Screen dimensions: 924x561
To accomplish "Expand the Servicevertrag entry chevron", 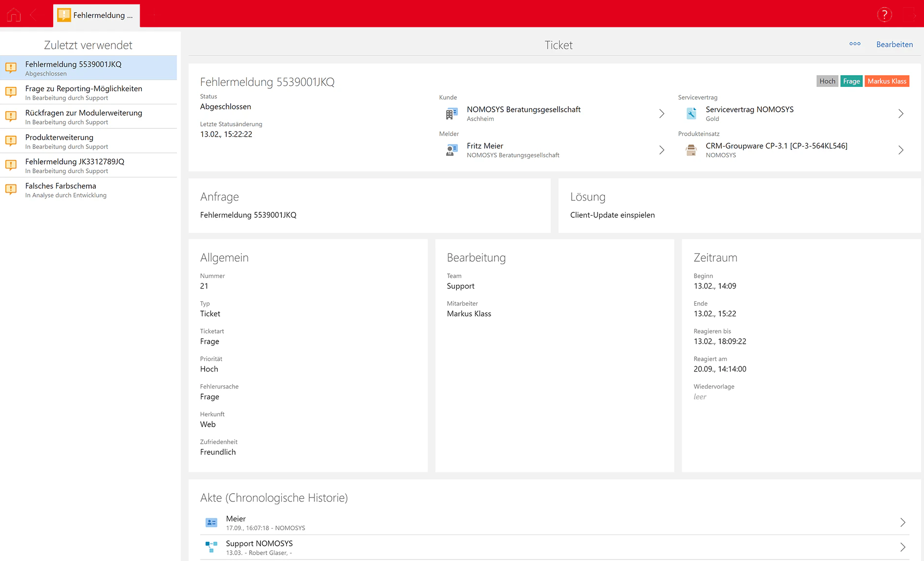I will 901,114.
